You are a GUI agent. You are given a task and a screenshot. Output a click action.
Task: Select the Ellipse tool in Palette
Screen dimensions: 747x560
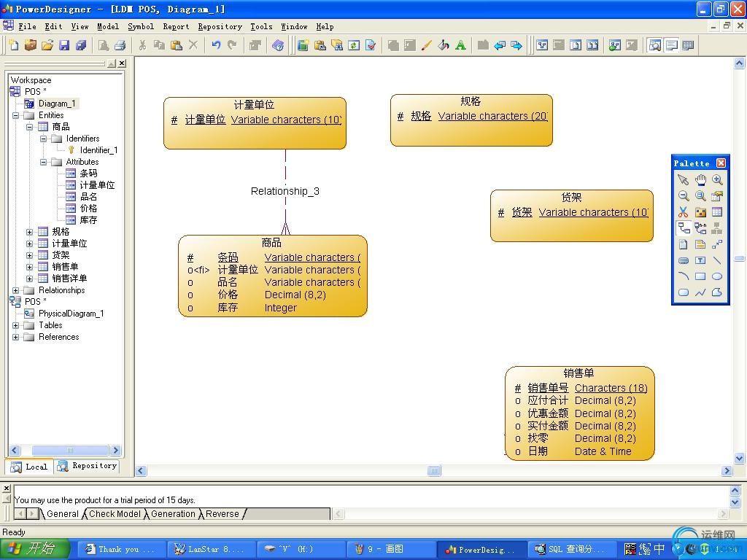click(717, 276)
